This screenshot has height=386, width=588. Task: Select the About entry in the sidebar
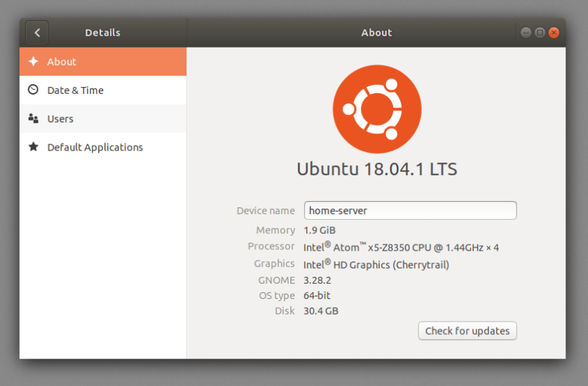(x=62, y=62)
